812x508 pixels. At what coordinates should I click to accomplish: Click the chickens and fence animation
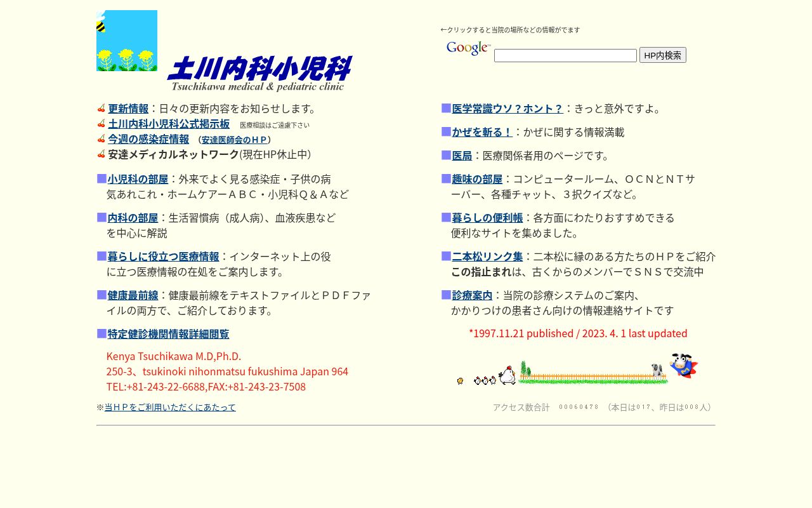pyautogui.click(x=561, y=373)
